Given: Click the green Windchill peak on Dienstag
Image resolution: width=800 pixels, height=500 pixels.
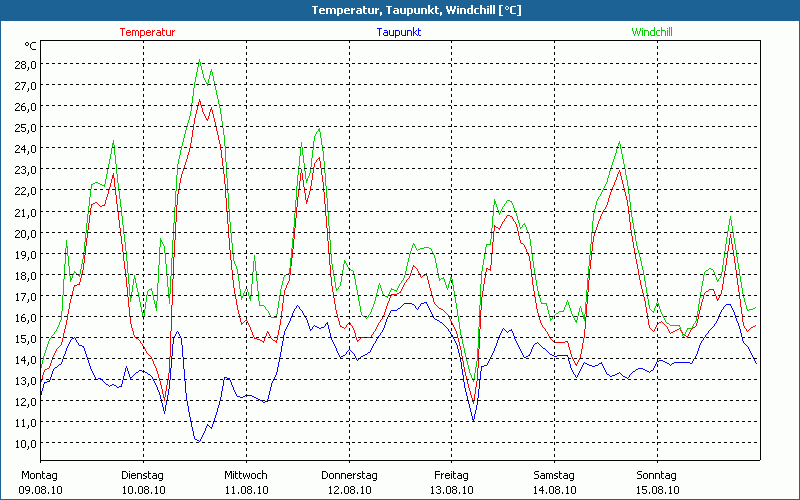Looking at the screenshot, I should point(199,60).
